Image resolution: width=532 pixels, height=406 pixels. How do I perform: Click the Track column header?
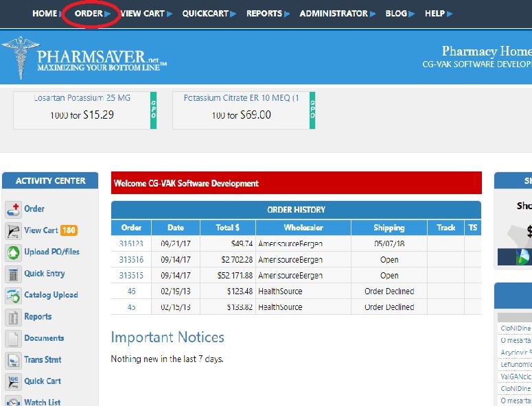tap(446, 228)
